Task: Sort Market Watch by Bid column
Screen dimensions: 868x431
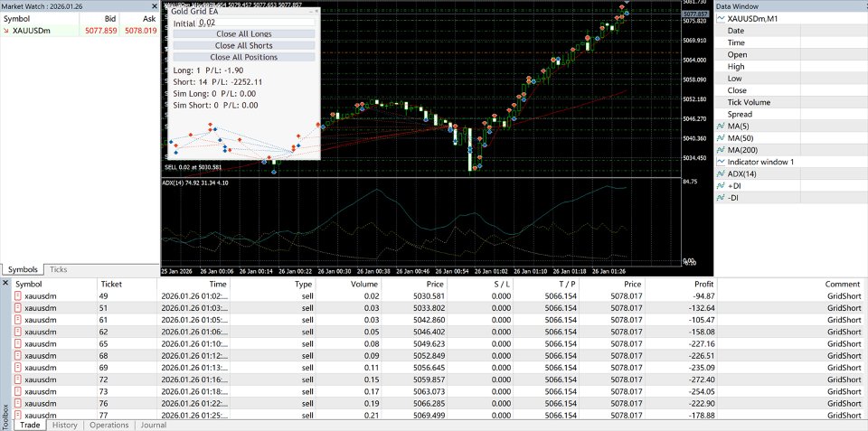Action: pos(109,18)
